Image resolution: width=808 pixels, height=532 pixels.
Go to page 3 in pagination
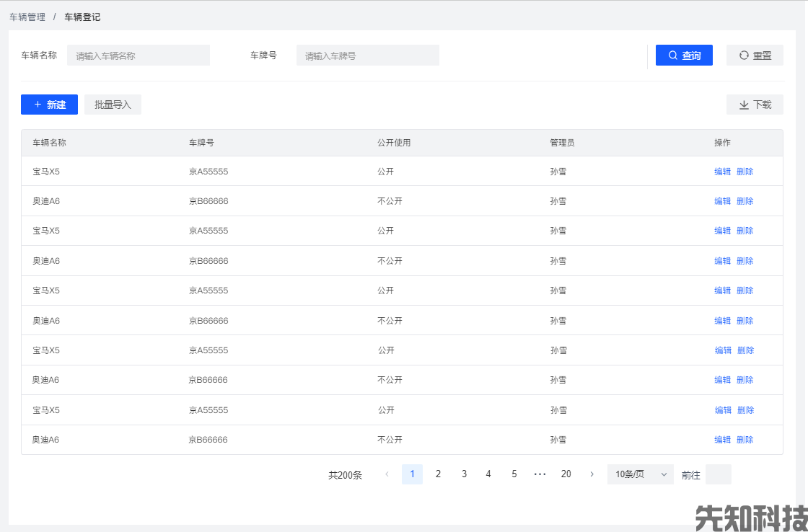(464, 474)
